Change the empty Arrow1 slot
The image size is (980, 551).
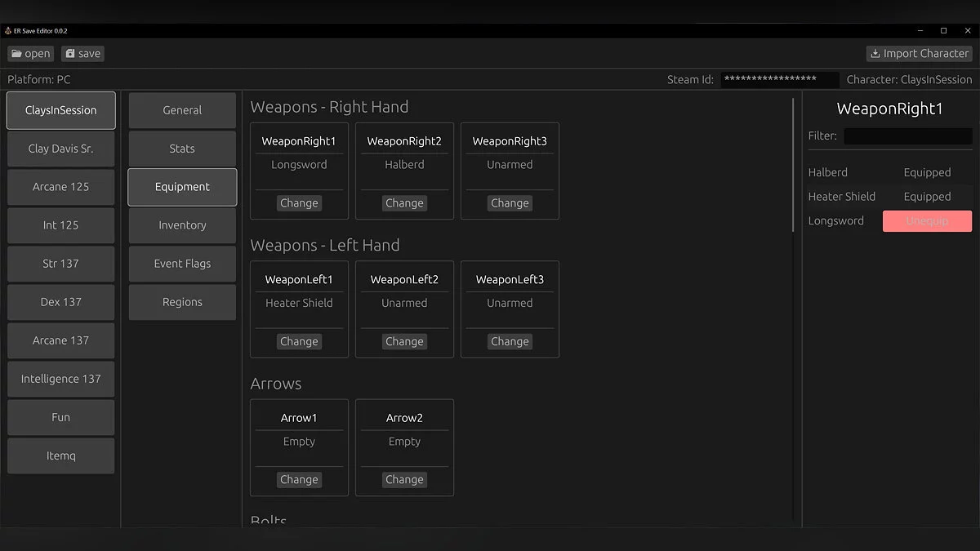tap(299, 479)
